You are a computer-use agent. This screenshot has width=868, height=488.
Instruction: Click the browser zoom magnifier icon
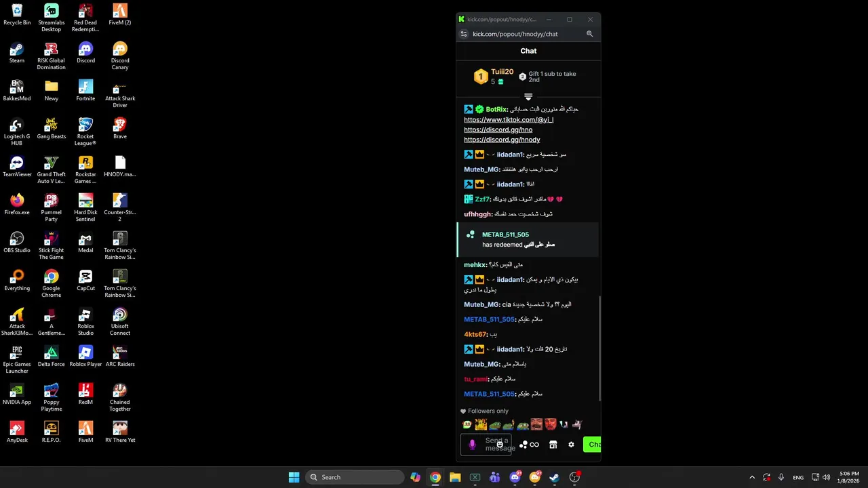coord(589,34)
